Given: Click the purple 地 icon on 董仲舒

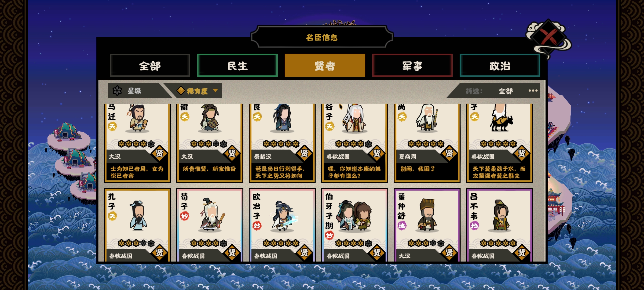Looking at the screenshot, I should (x=402, y=226).
